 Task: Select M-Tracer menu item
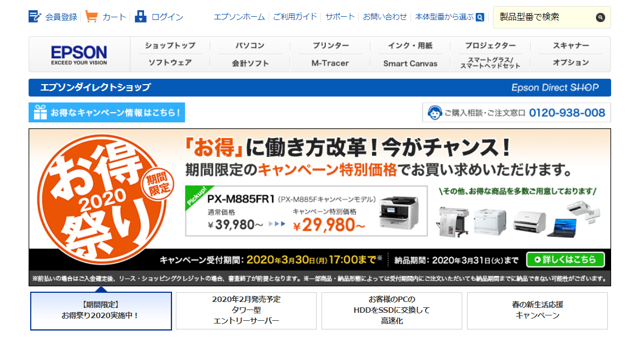point(330,63)
